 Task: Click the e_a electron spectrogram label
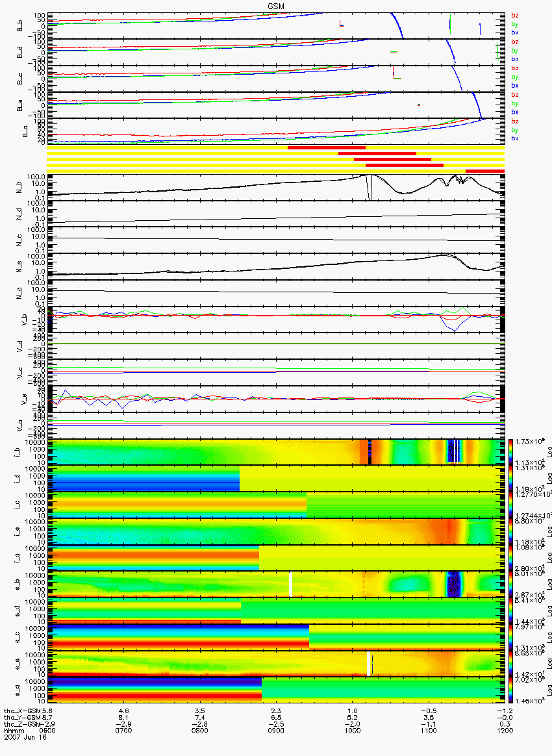18,690
